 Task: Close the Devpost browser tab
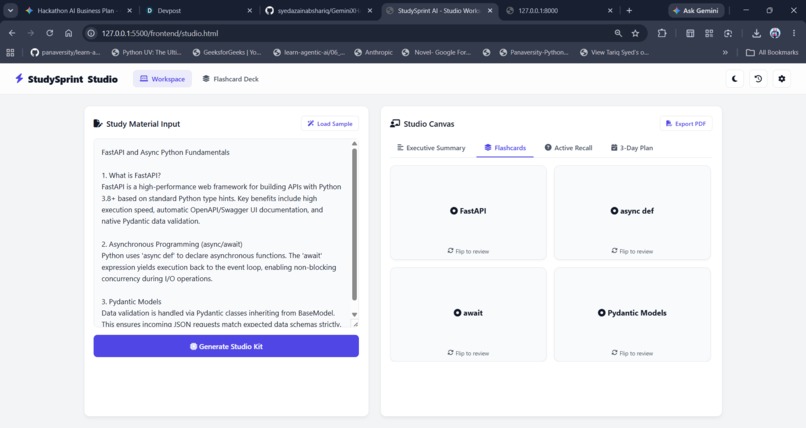250,10
